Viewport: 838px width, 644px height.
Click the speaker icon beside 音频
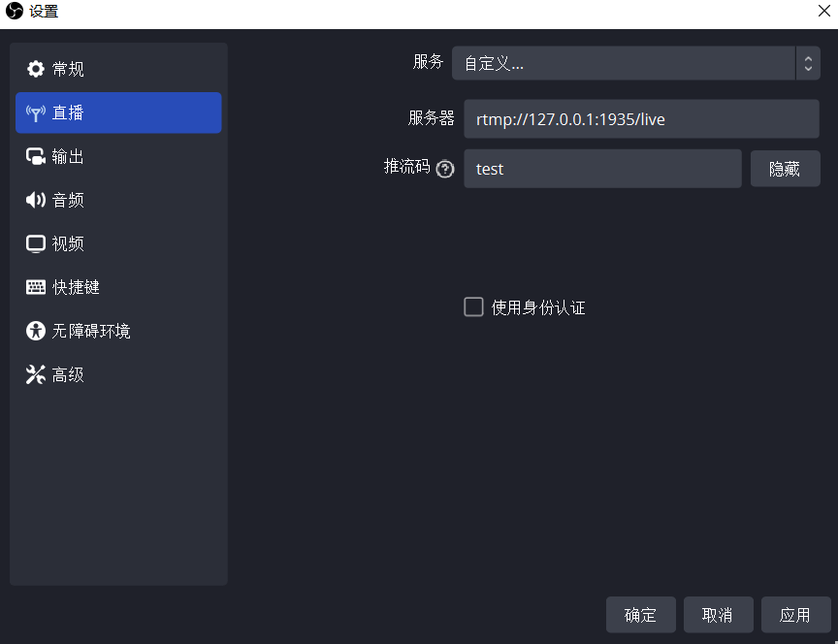[36, 200]
